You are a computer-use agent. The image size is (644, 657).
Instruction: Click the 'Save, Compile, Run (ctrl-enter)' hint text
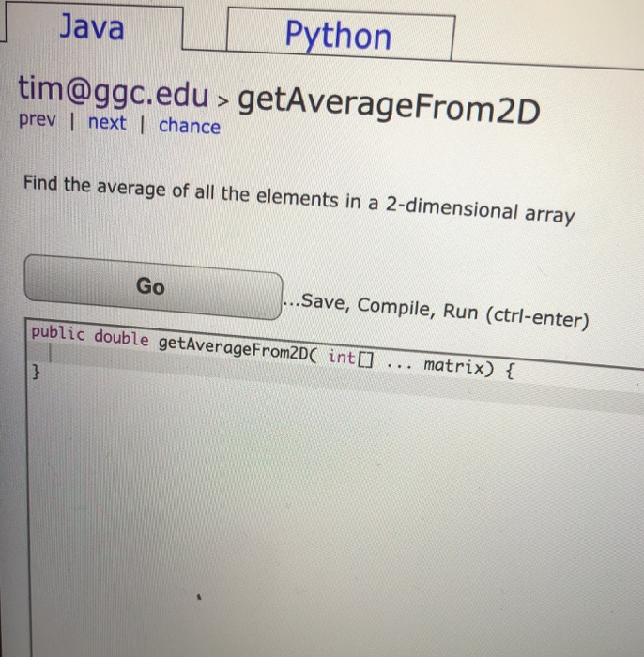click(x=437, y=310)
